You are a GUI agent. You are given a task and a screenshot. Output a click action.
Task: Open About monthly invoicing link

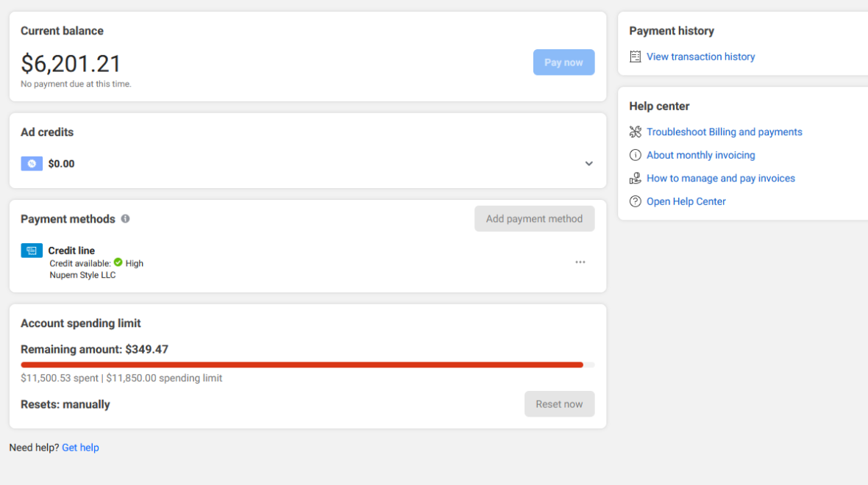tap(700, 155)
